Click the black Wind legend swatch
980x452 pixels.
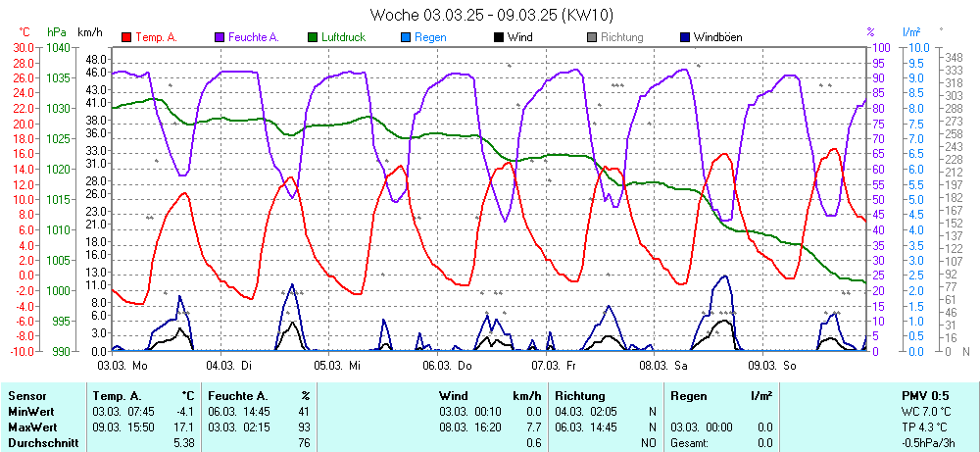click(x=500, y=37)
